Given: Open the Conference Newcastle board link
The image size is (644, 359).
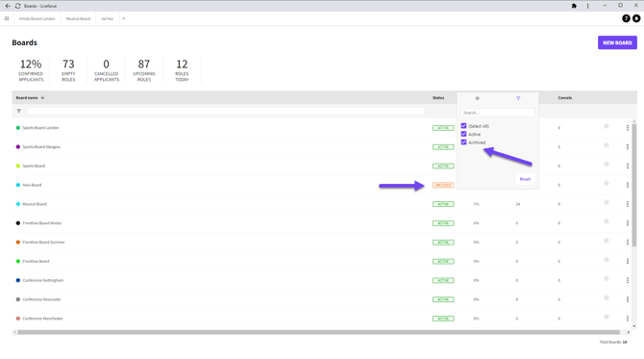Looking at the screenshot, I should click(41, 299).
